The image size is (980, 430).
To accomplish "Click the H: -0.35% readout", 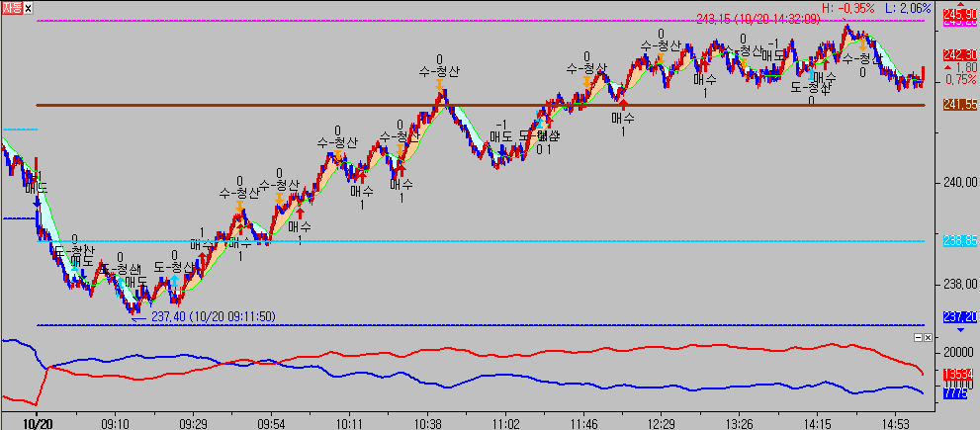I will (x=849, y=8).
